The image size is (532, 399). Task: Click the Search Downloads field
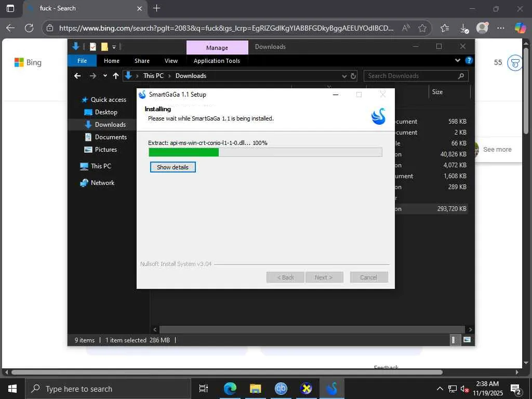[x=416, y=76]
